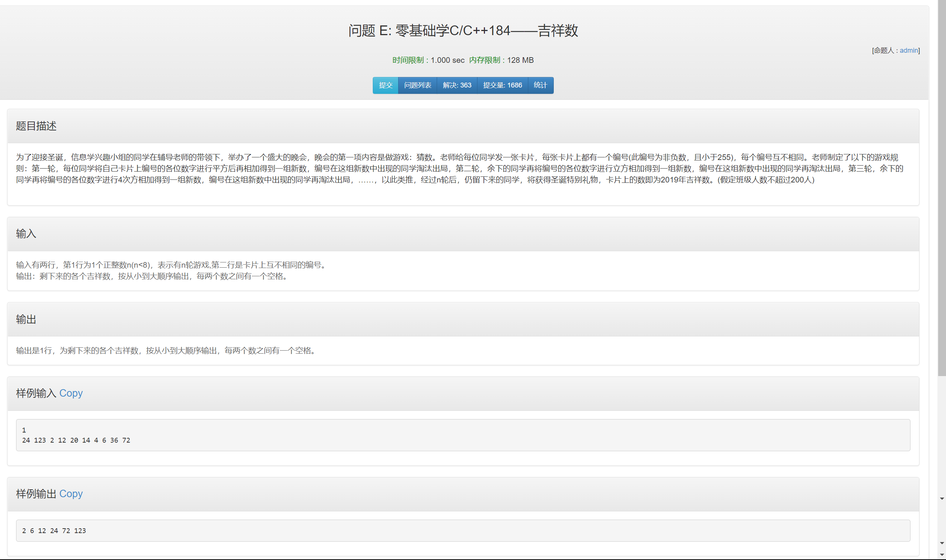This screenshot has height=560, width=946.
Task: Click the 解决: 363 solved button
Action: (x=457, y=85)
